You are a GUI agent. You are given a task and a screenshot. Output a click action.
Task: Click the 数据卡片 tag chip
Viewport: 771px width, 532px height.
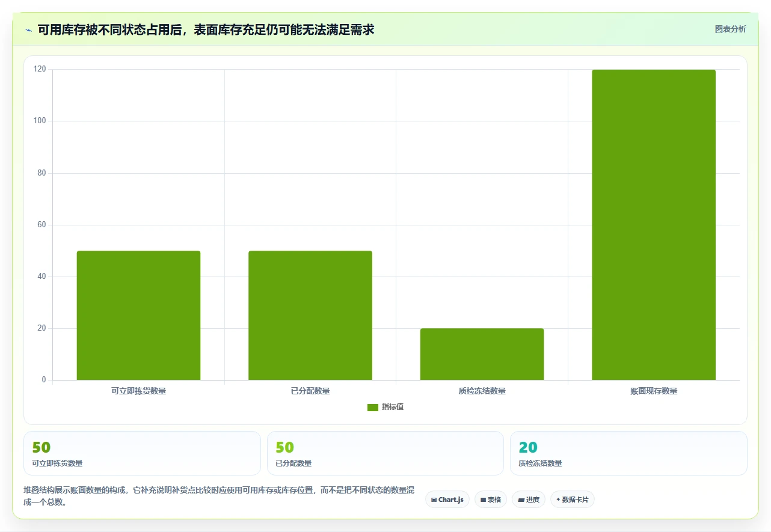coord(573,500)
